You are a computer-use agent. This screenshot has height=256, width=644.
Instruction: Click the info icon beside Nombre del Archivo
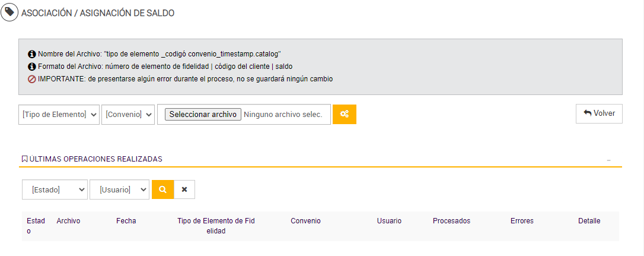[x=32, y=54]
